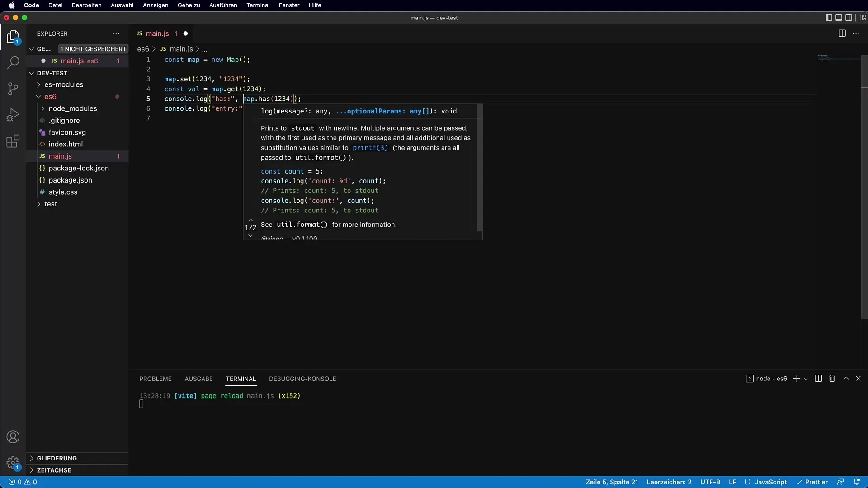The width and height of the screenshot is (868, 488).
Task: Click the errors and warnings status indicator
Action: pos(23,482)
